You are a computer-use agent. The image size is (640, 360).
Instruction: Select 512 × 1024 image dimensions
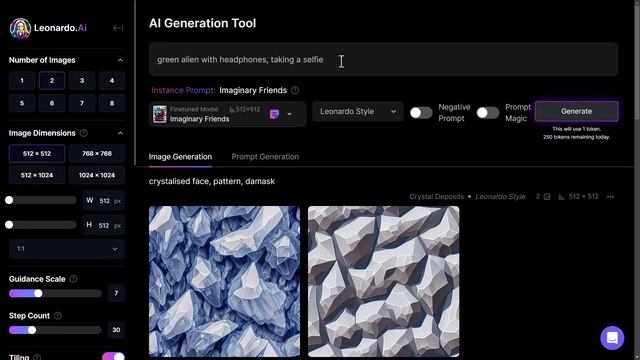point(37,175)
